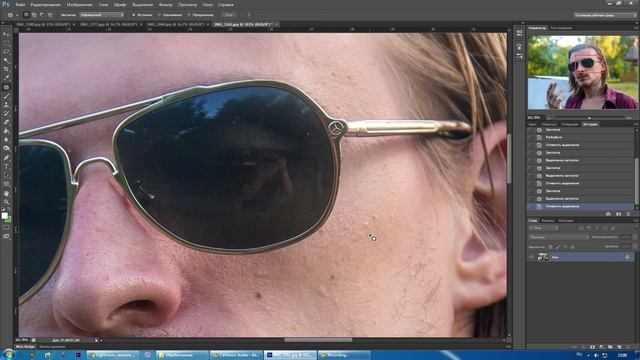Select the Rectangular Marquee tool
The image size is (640, 360).
tap(6, 43)
